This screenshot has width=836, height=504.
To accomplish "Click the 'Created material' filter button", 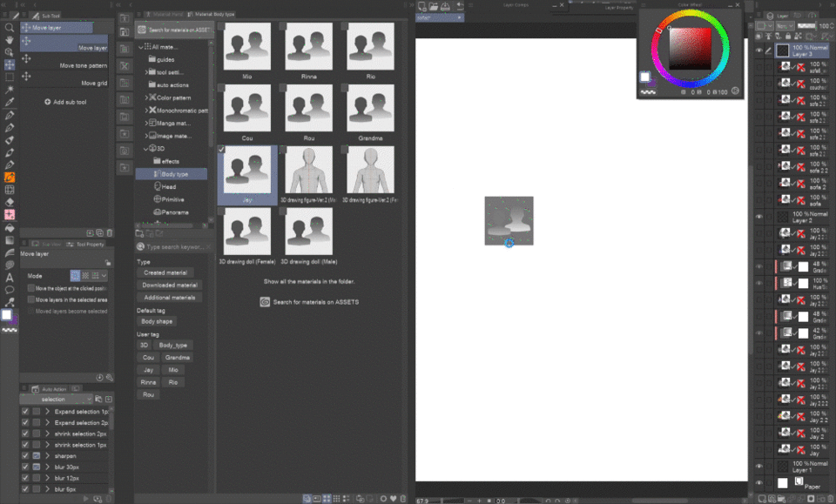I will [165, 272].
